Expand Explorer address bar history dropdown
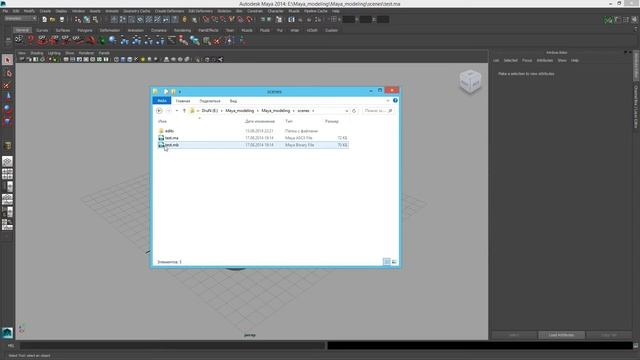 (347, 111)
